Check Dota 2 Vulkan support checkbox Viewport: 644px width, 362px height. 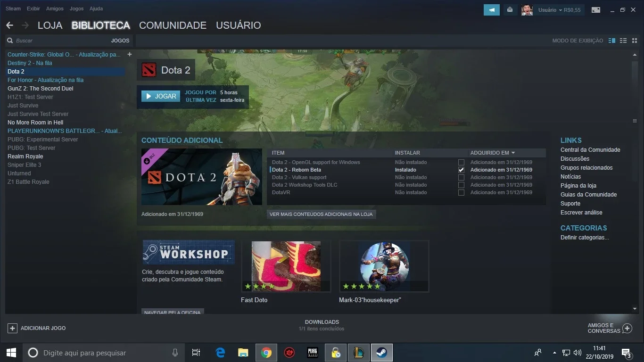click(461, 177)
